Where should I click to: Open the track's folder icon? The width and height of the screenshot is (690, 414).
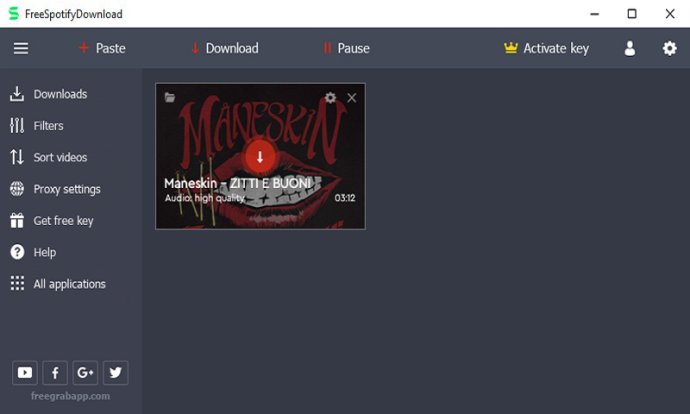(170, 97)
